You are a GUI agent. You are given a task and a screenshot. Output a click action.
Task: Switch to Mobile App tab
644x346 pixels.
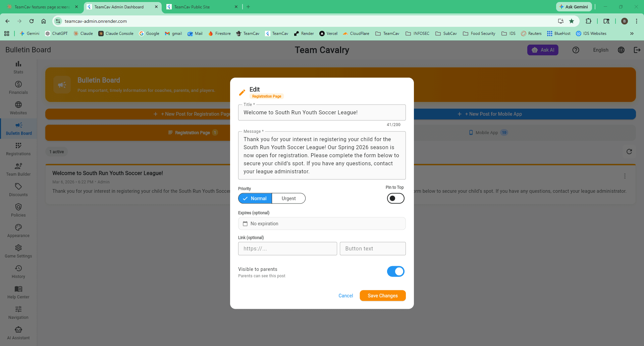(488, 133)
